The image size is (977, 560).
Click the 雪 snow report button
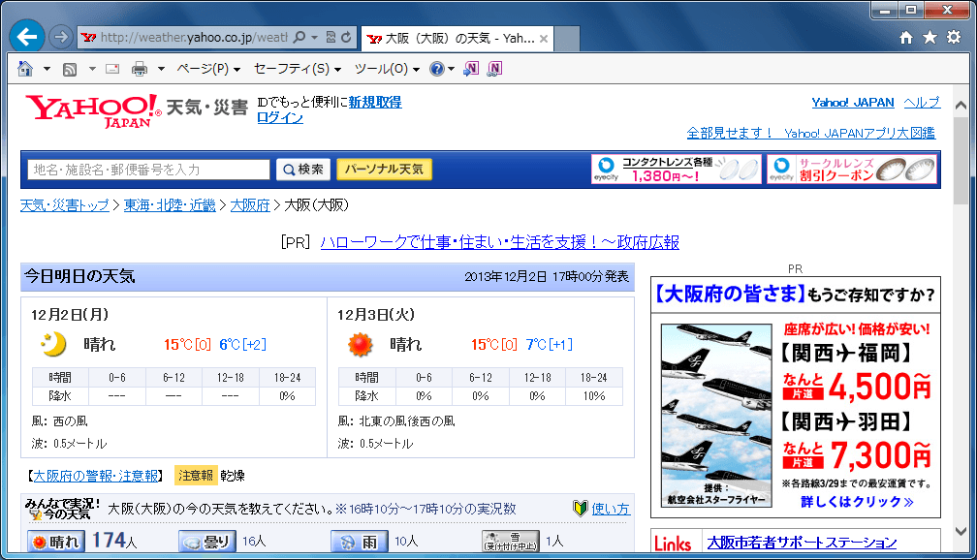pos(511,542)
